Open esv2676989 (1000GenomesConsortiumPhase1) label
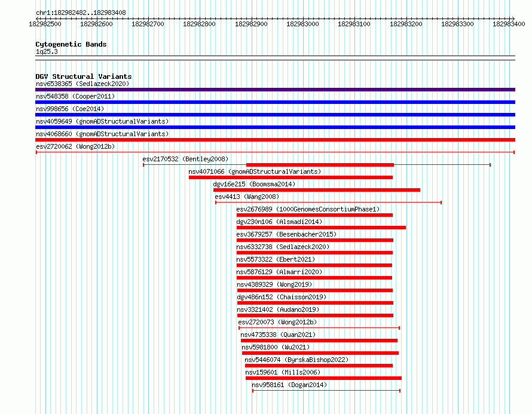 (308, 209)
